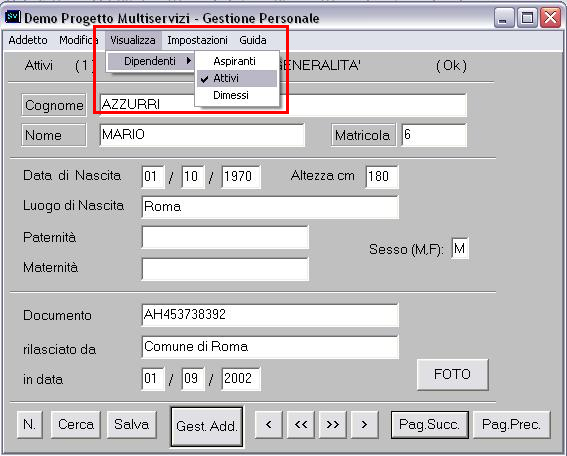Click the empty Paternità field
Screen dimensions: 567x456
[225, 237]
